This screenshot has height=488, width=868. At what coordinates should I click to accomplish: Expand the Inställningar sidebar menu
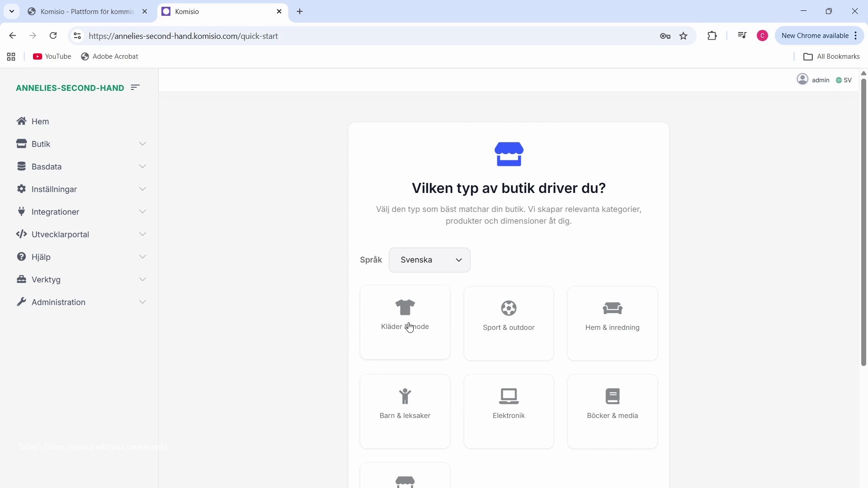81,189
